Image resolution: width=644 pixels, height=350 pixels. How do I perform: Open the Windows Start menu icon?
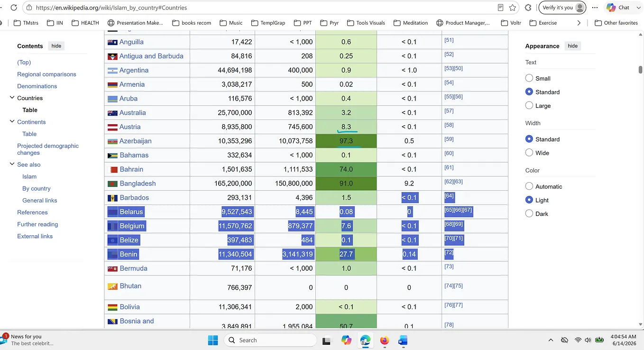pyautogui.click(x=213, y=340)
